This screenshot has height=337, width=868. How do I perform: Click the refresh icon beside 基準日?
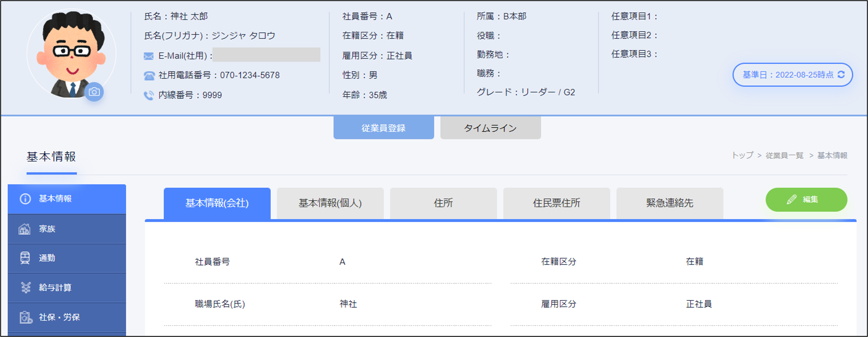click(841, 74)
